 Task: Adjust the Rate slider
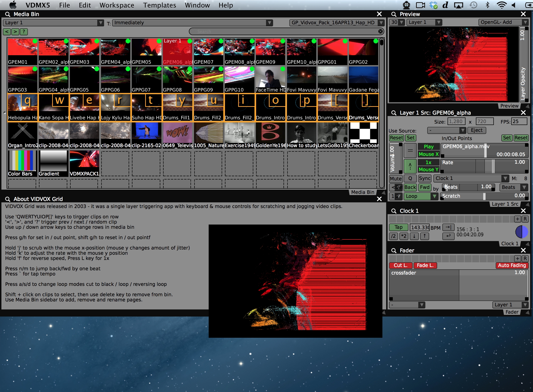pyautogui.click(x=484, y=166)
